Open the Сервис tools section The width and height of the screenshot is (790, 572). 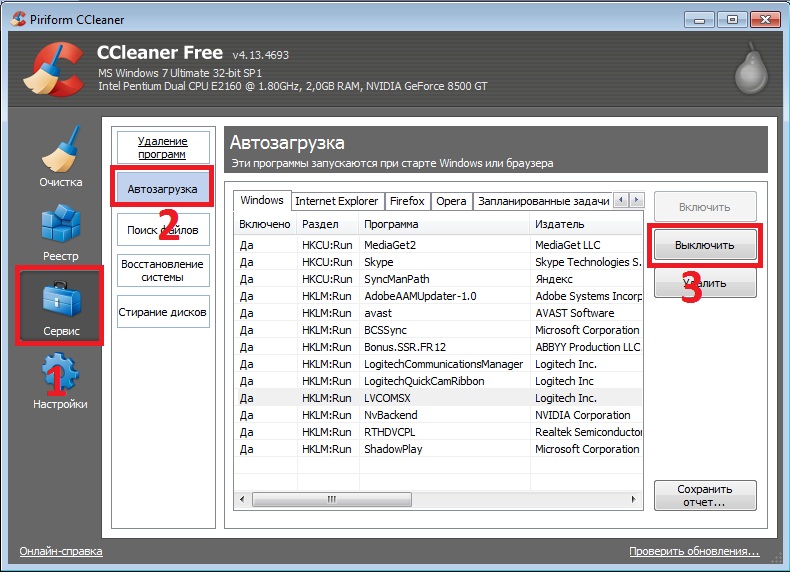60,306
